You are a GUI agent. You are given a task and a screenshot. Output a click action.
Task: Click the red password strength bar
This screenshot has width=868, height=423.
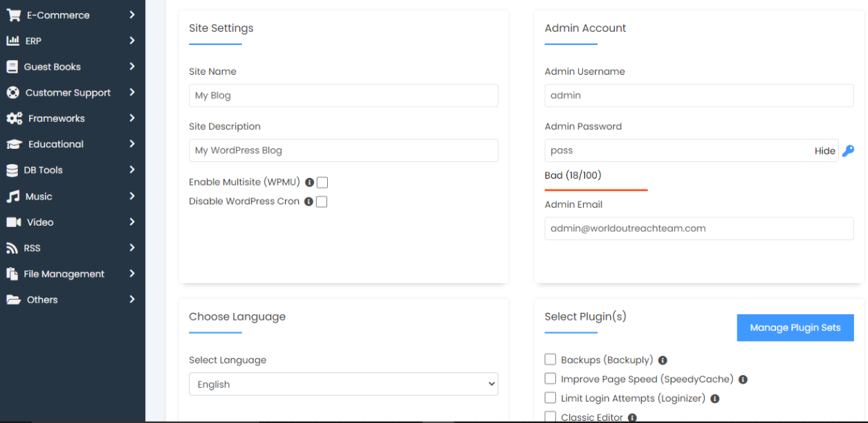coord(596,190)
